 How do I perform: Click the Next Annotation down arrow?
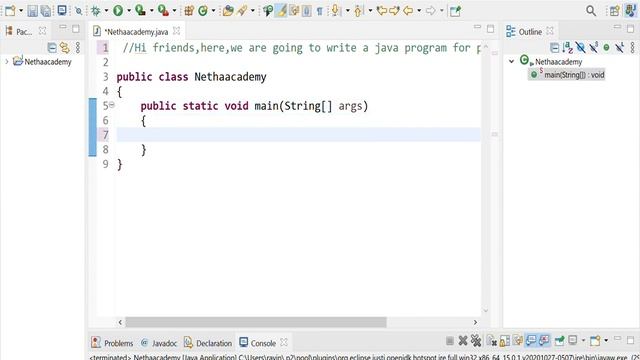point(335,11)
